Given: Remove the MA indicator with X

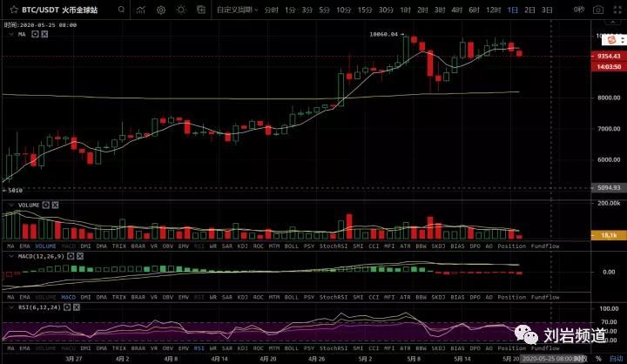Looking at the screenshot, I should (x=44, y=35).
